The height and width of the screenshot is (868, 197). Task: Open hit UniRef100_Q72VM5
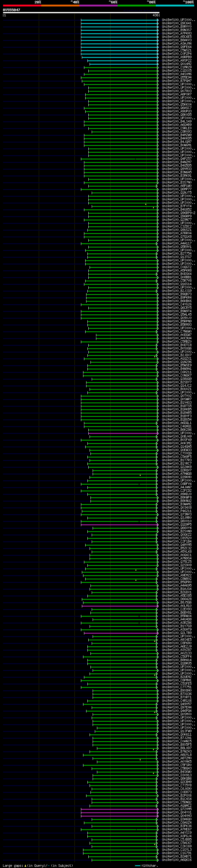(176, 809)
